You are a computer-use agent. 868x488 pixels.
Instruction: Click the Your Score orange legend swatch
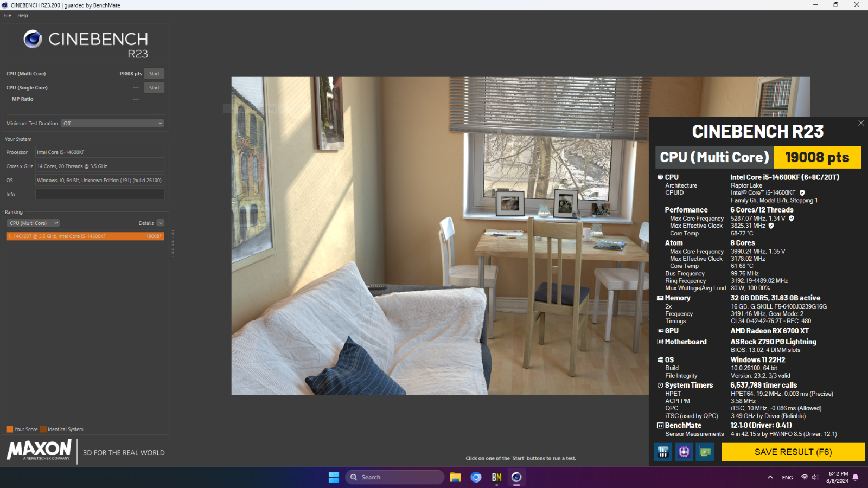click(x=9, y=429)
